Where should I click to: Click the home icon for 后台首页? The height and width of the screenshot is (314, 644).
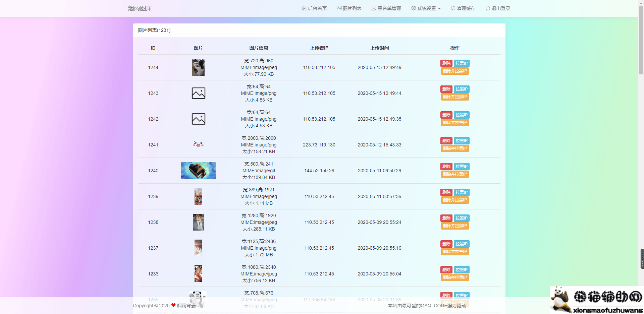click(304, 8)
